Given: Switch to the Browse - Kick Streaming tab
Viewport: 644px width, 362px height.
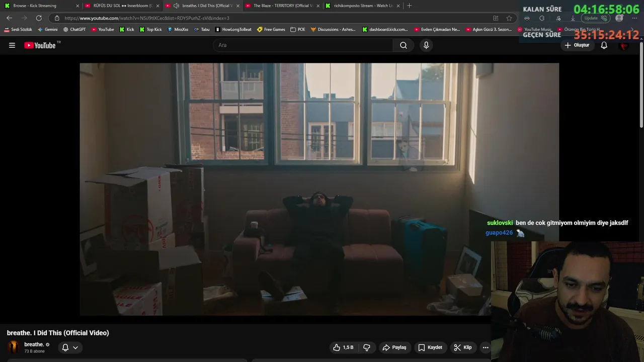Looking at the screenshot, I should pyautogui.click(x=40, y=6).
